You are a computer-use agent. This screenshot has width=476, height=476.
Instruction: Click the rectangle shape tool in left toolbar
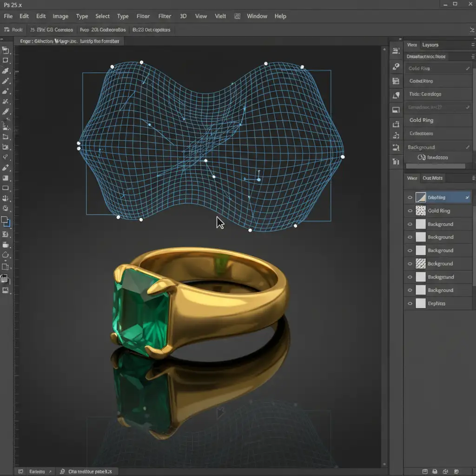click(6, 188)
